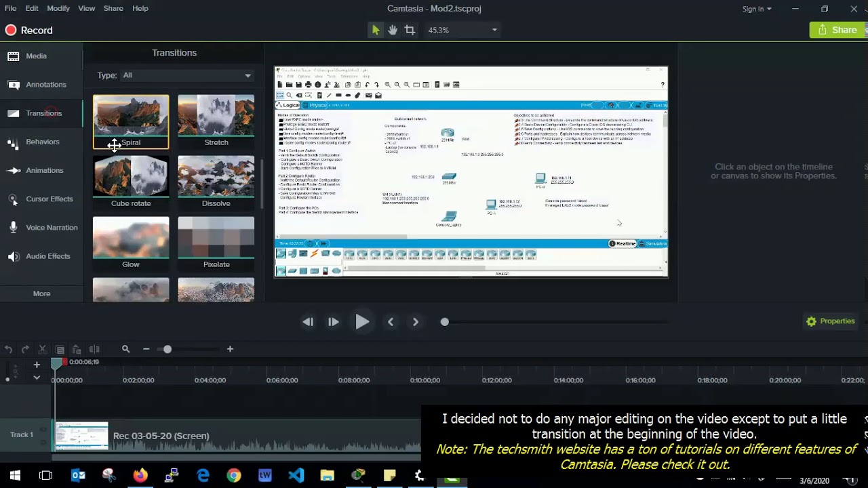Open the Cursor Effects tab
The image size is (868, 488).
pos(41,199)
